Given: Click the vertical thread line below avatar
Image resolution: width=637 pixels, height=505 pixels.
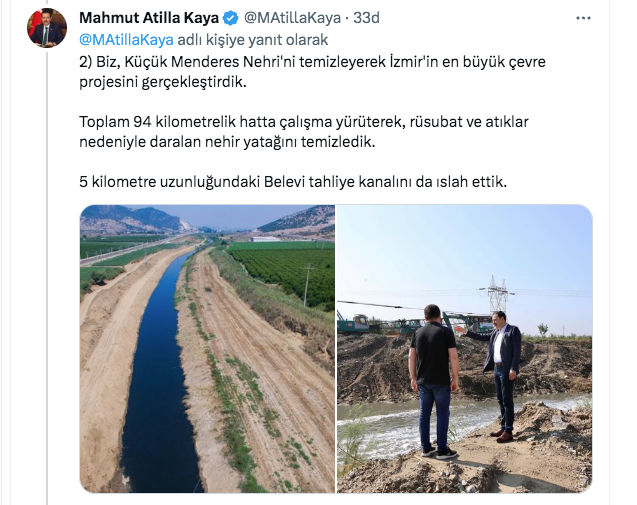Looking at the screenshot, I should tap(47, 278).
